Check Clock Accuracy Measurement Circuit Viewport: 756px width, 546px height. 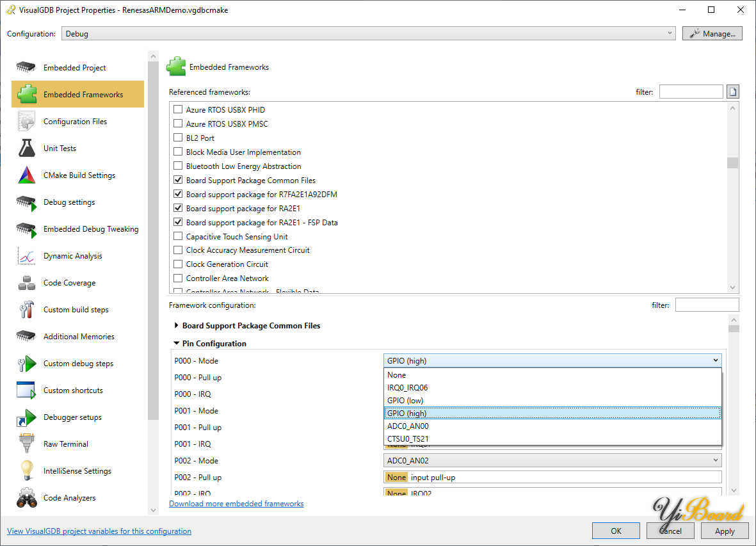[178, 250]
